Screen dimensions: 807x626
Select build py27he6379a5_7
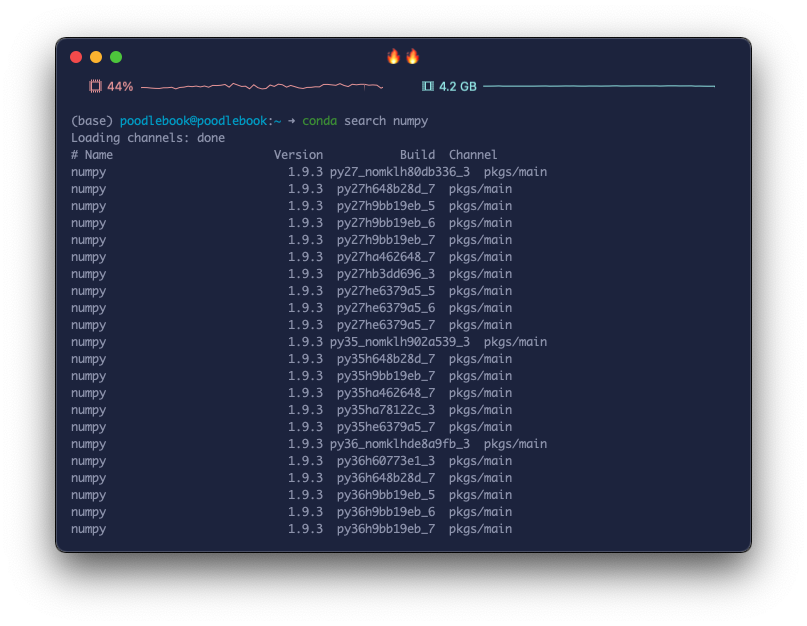(x=386, y=325)
